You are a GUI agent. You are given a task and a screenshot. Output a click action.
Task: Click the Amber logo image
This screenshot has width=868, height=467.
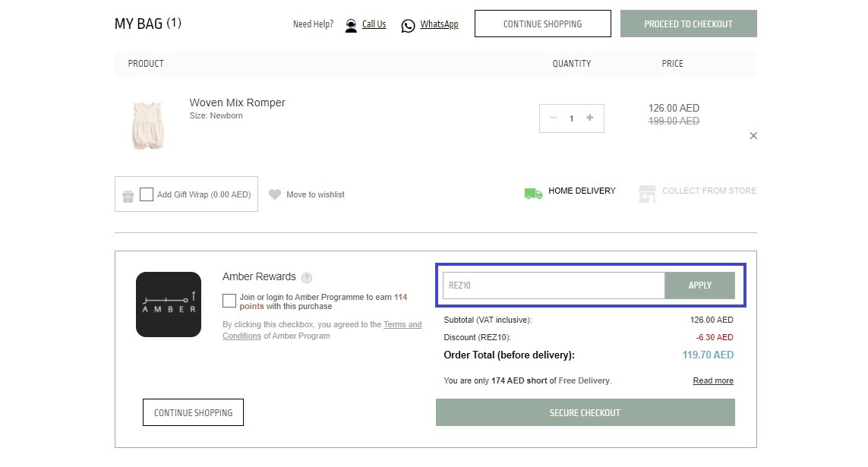click(169, 304)
